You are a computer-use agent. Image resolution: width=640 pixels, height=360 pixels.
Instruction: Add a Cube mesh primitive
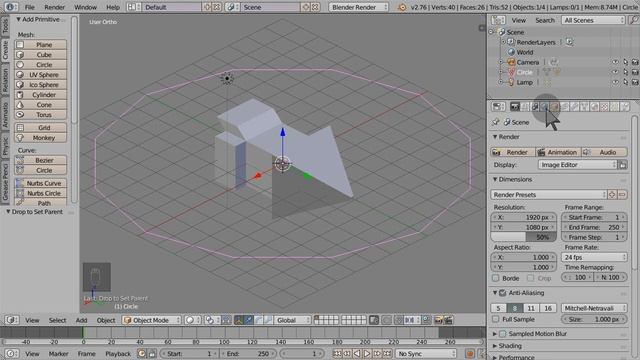click(40, 55)
